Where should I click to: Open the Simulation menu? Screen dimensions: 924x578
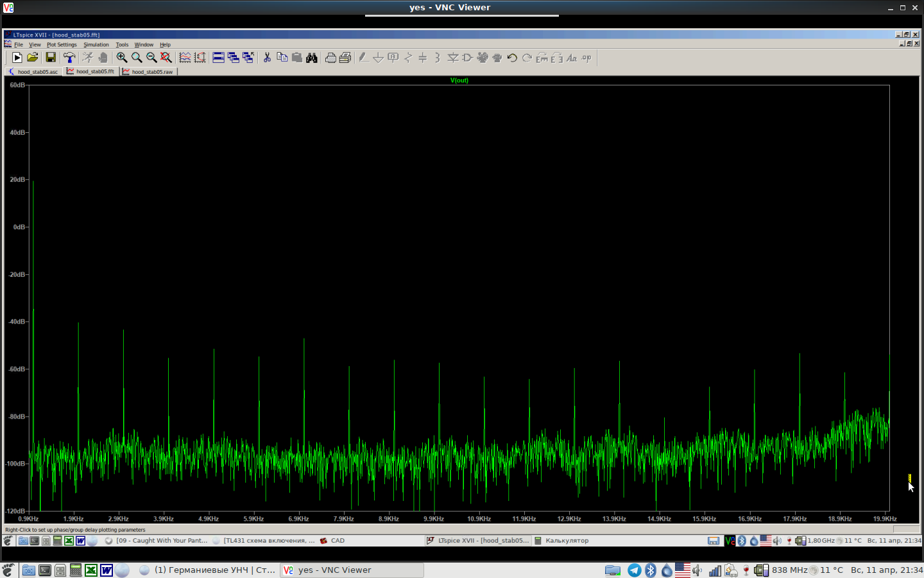[x=96, y=45]
